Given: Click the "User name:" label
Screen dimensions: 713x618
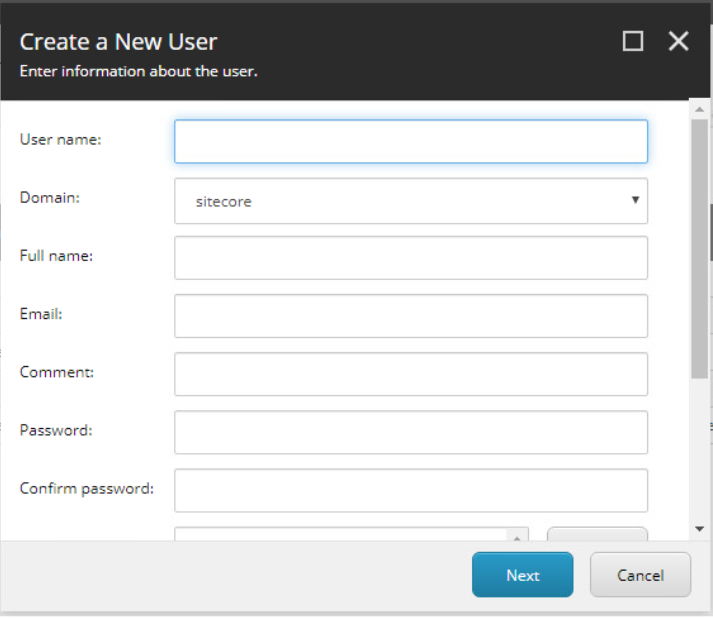Looking at the screenshot, I should pyautogui.click(x=61, y=139).
